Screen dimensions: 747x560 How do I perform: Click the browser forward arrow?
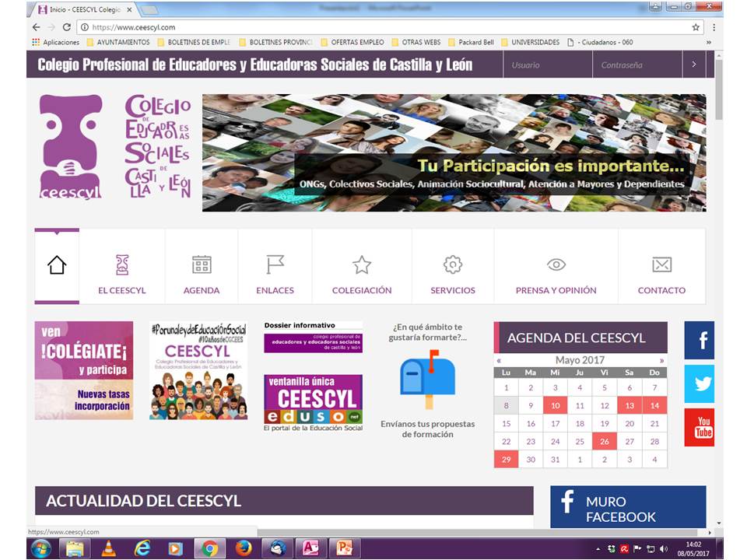pos(51,27)
